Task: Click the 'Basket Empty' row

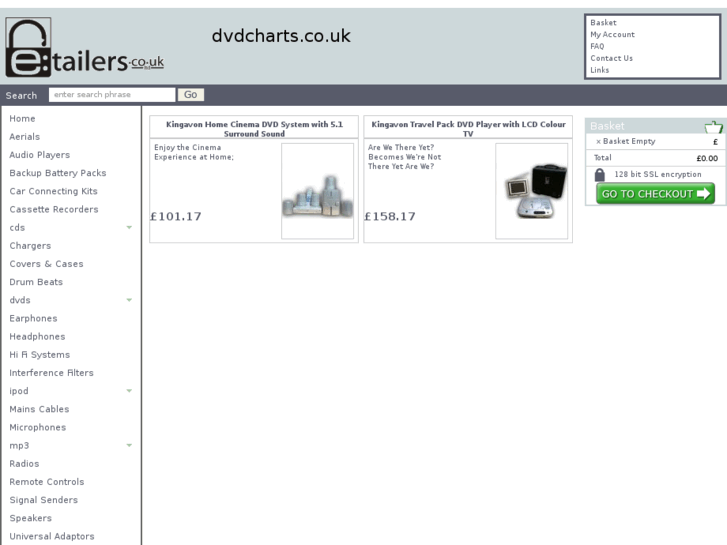Action: tap(656, 141)
